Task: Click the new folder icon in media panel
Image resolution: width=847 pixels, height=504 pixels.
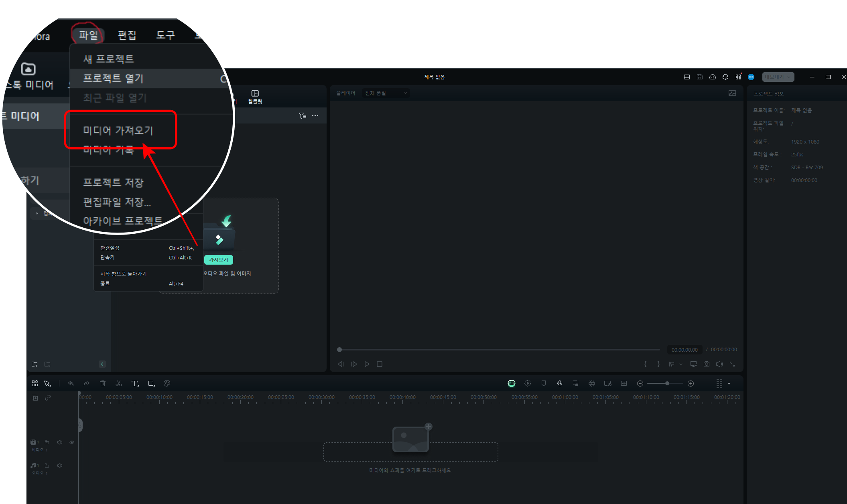Action: [x=35, y=364]
